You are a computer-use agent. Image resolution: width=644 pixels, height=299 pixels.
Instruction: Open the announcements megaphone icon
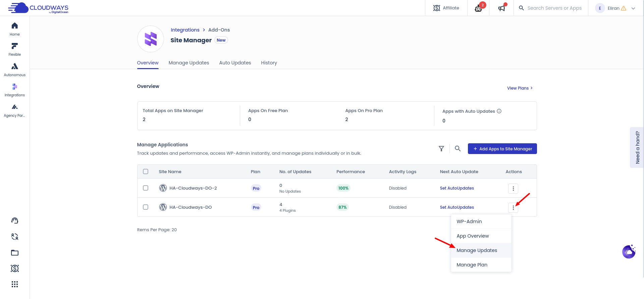tap(502, 8)
